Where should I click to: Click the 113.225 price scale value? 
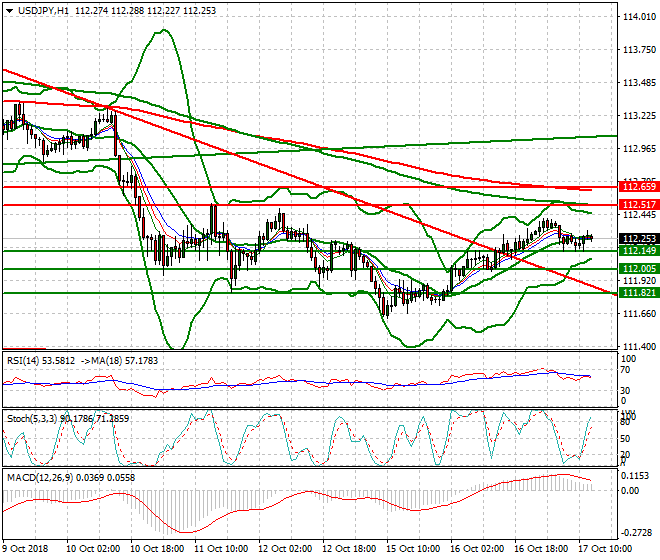tap(639, 116)
